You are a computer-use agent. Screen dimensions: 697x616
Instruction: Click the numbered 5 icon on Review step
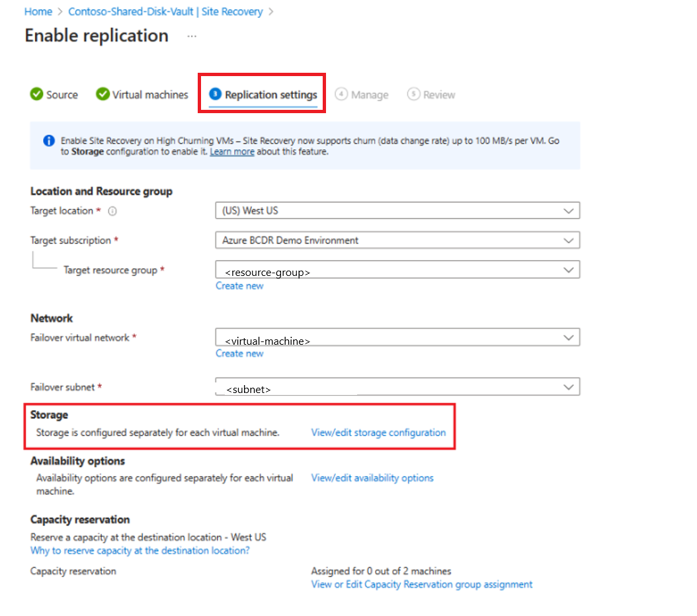coord(413,95)
